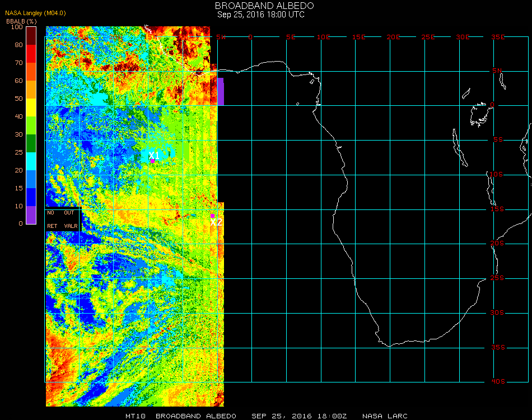Image resolution: width=532 pixels, height=420 pixels.
Task: Click the purple block near the 5W line
Action: [221, 92]
